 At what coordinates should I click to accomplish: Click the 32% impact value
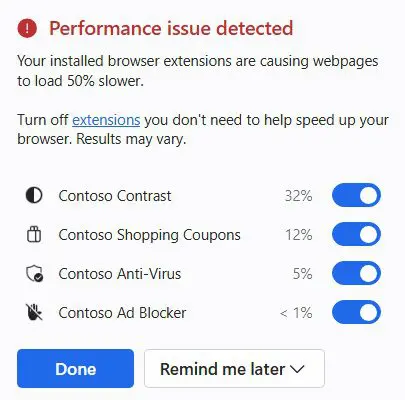[x=299, y=196]
